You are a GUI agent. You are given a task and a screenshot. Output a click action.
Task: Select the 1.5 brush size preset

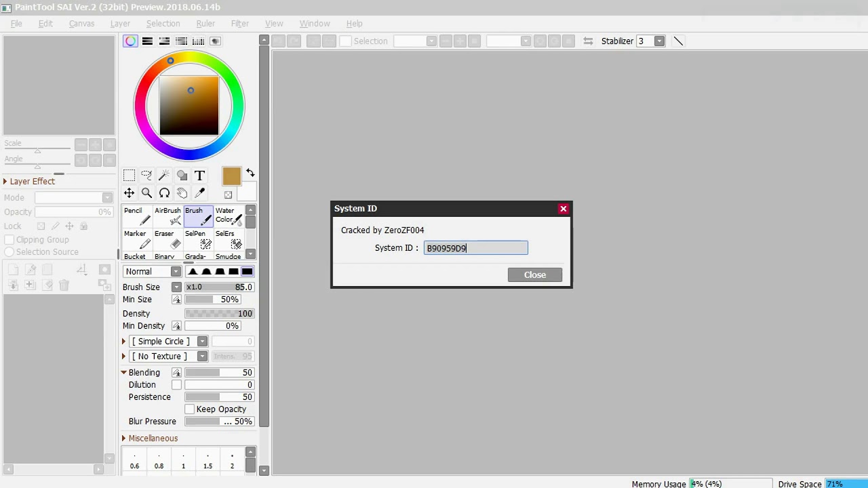pos(208,461)
